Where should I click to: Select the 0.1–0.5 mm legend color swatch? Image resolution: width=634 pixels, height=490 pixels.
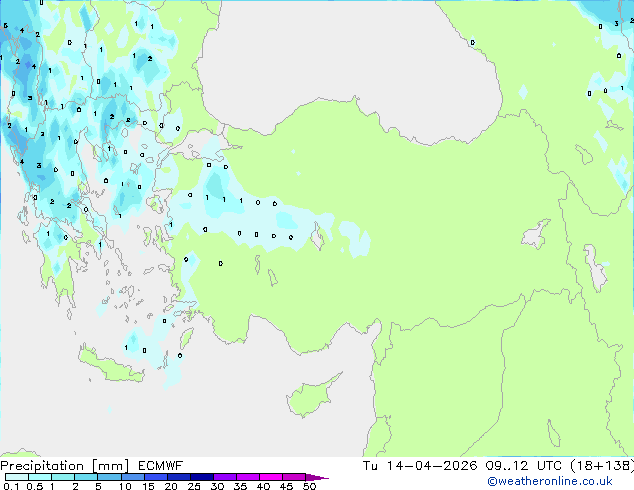tap(17, 477)
